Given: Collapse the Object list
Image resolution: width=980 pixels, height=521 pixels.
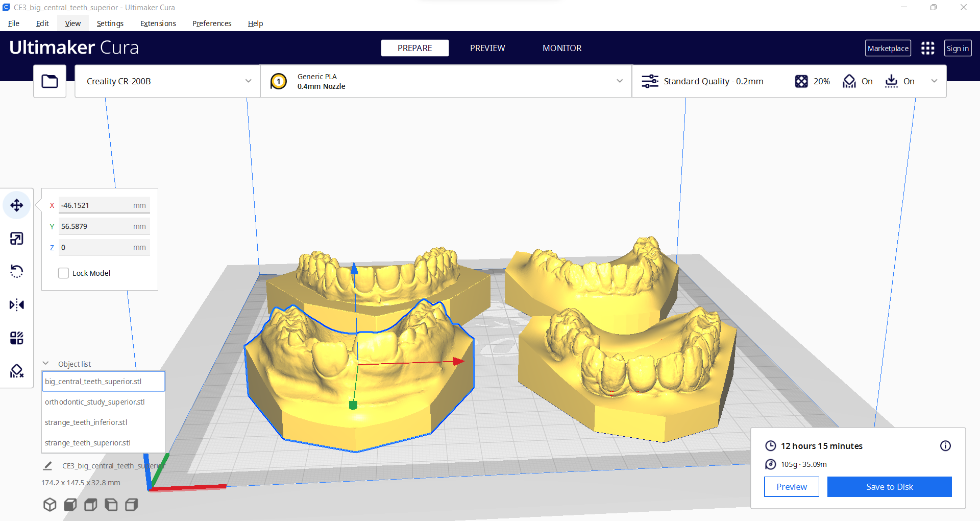Looking at the screenshot, I should pos(45,364).
